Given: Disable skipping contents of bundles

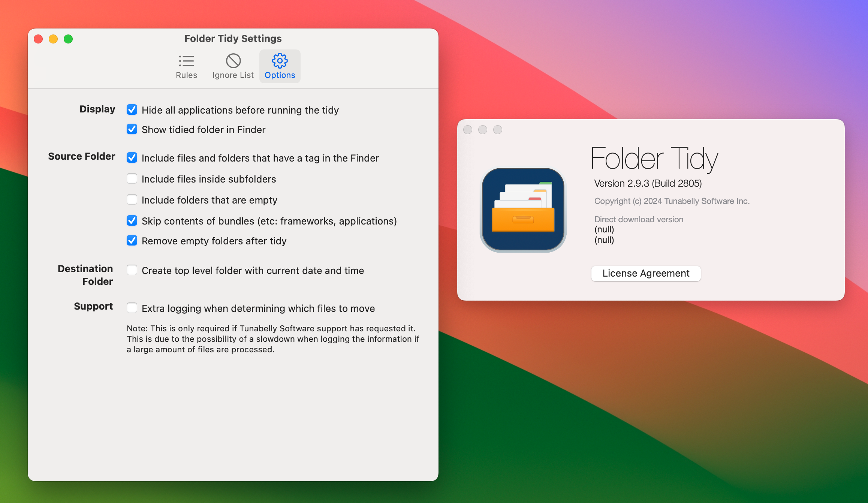Looking at the screenshot, I should 132,221.
